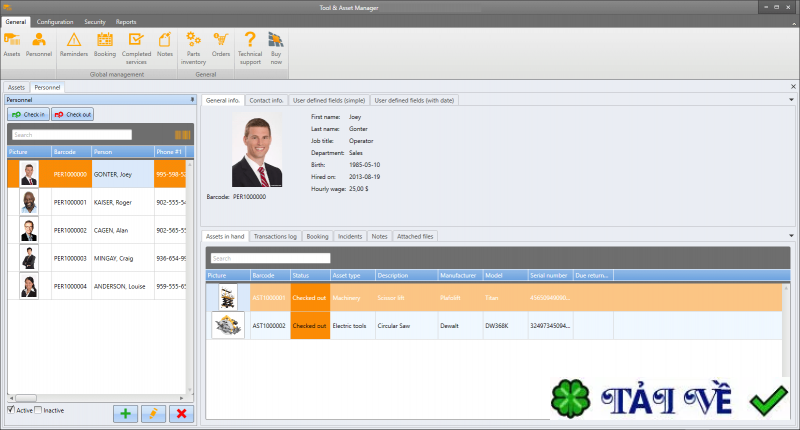Open Reminders from the ribbon

(x=74, y=44)
